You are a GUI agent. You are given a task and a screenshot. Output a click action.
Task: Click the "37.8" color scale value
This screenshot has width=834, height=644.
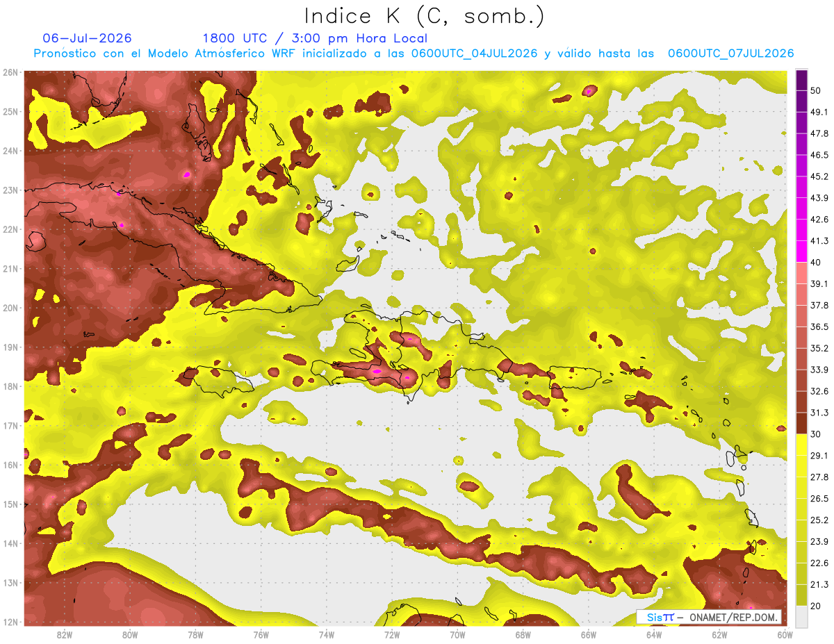point(819,305)
